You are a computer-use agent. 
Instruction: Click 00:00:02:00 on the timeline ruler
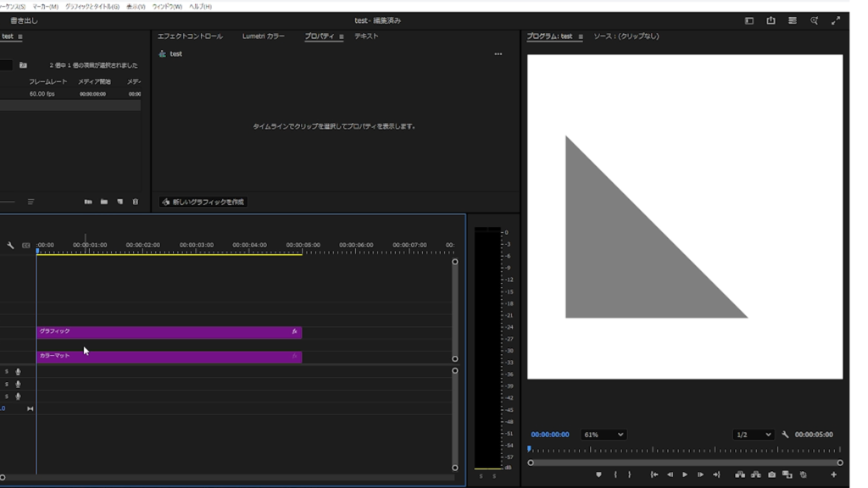click(142, 245)
